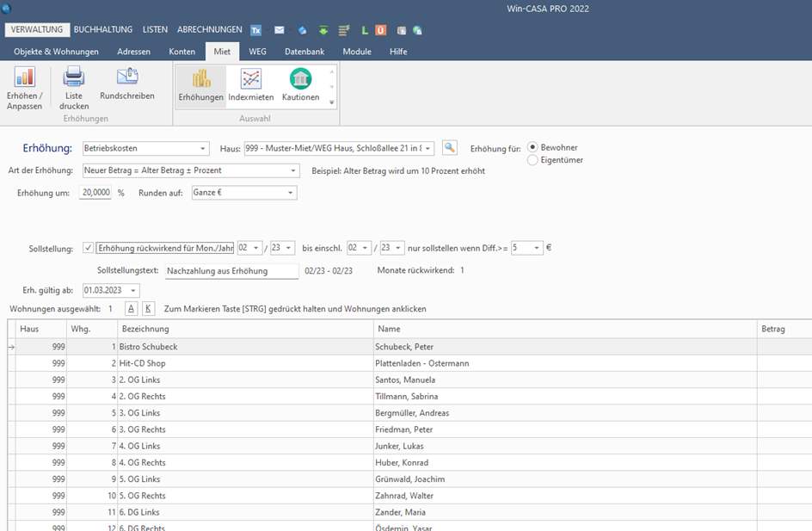Screen dimensions: 812x531
Task: Click the blue Tx toolbar icon
Action: (255, 30)
